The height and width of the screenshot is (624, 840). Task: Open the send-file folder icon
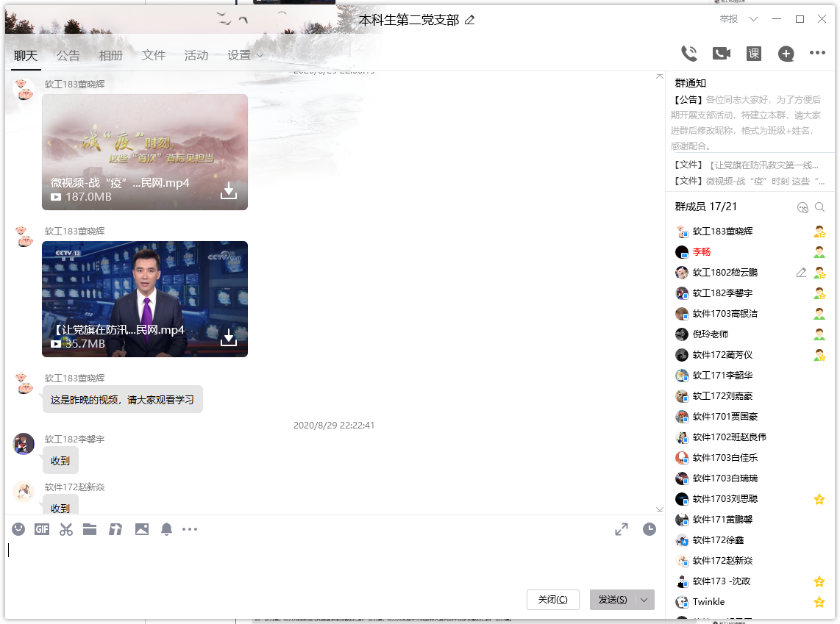[90, 528]
